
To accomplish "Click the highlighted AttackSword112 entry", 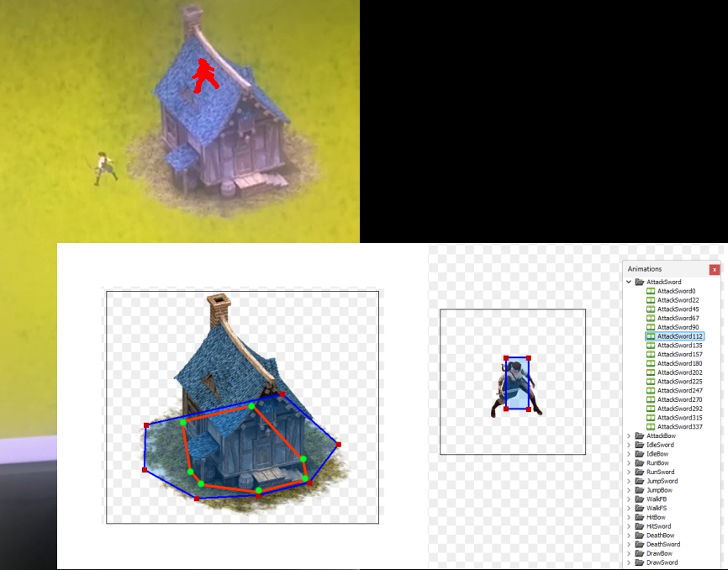I will [674, 336].
